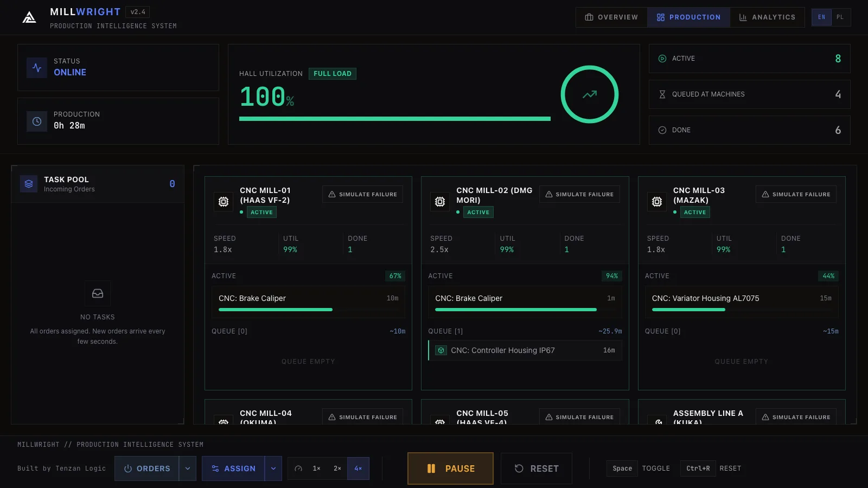This screenshot has height=488, width=868.
Task: Click the CNC MILL-01 chip icon
Action: pos(224,202)
